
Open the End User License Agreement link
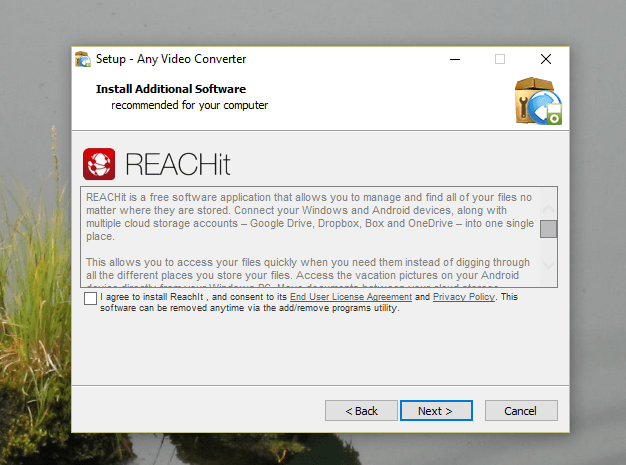(350, 297)
